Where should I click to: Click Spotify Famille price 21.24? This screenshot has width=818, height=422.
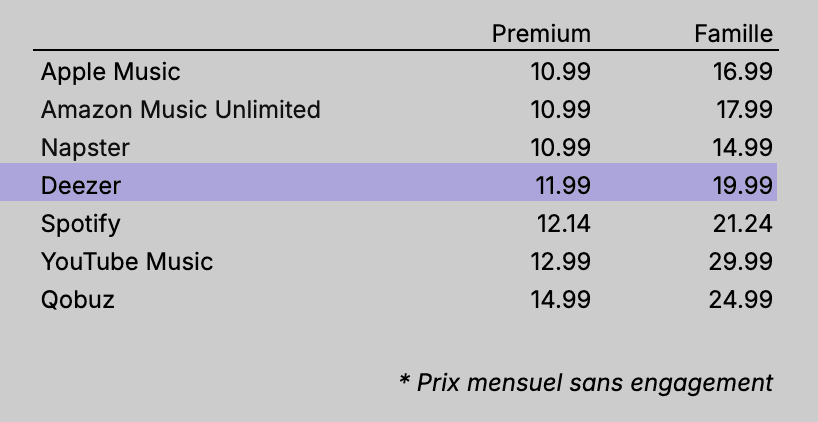(742, 223)
